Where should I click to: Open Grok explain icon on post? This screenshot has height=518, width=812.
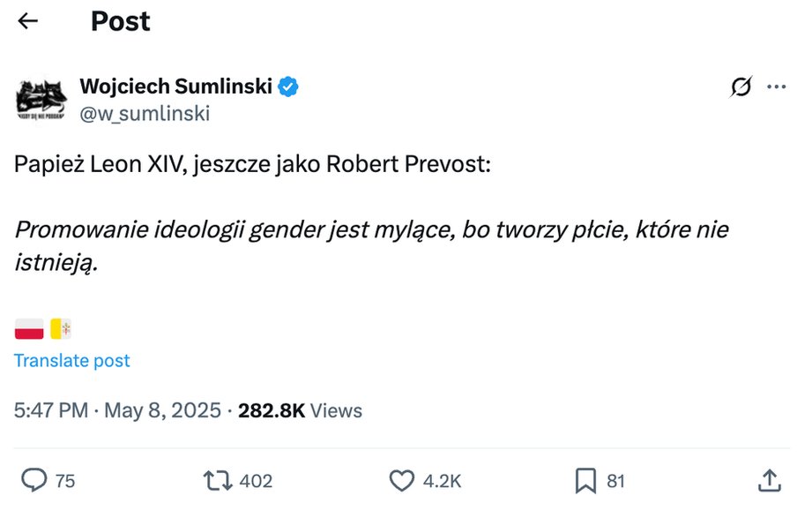pos(741,86)
